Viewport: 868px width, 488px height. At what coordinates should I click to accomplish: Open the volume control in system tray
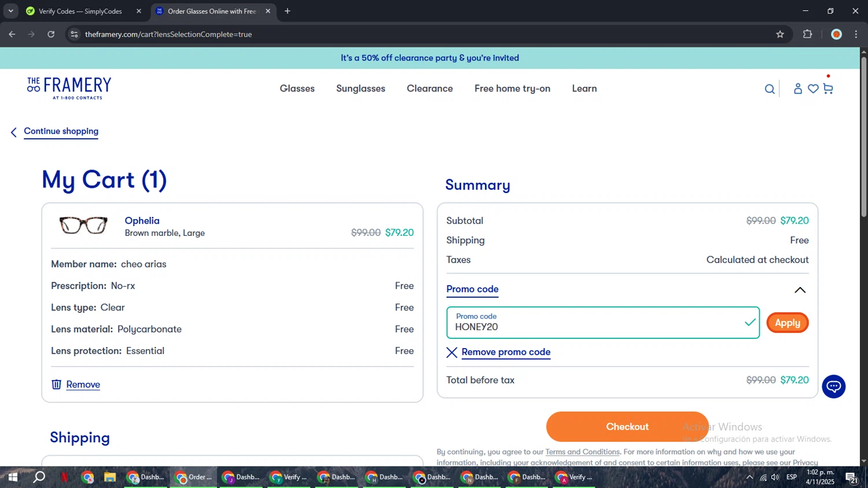(775, 477)
